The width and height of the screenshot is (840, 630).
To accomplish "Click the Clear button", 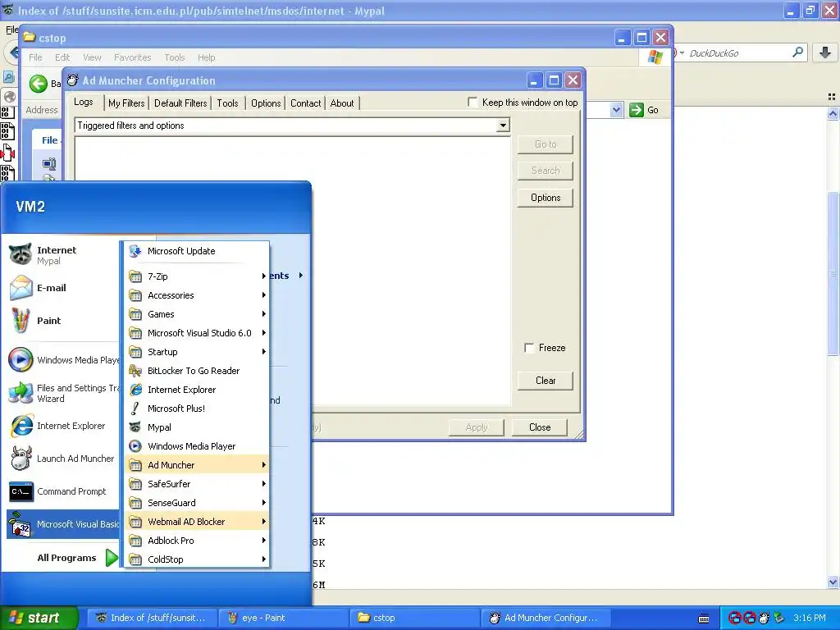I will [x=546, y=381].
